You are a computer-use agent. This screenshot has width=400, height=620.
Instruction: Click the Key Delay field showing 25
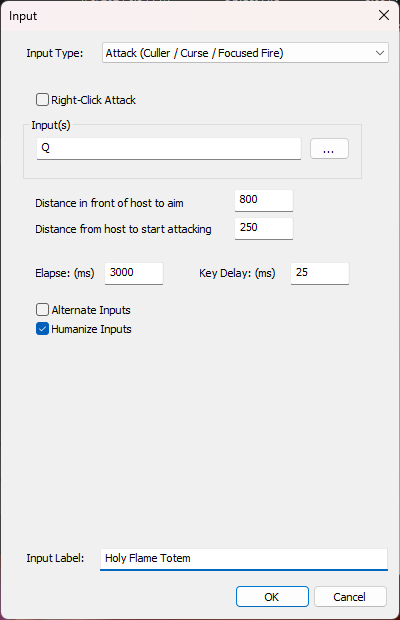[320, 273]
